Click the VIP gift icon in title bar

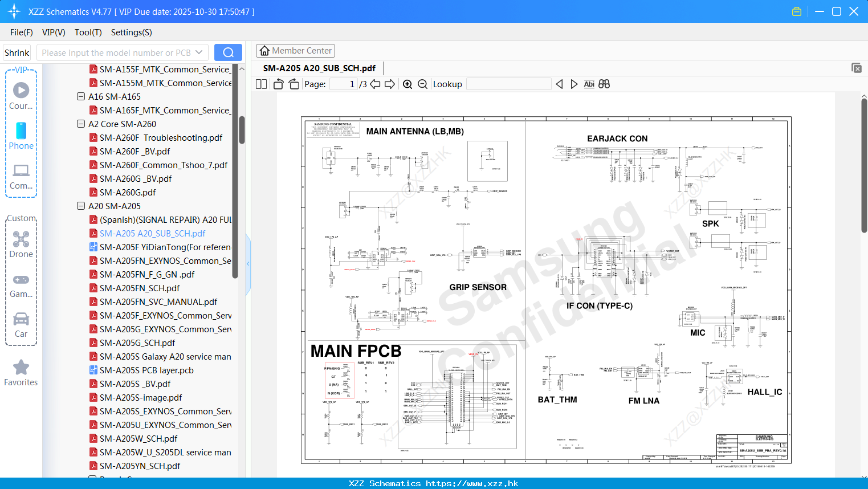[x=797, y=11]
